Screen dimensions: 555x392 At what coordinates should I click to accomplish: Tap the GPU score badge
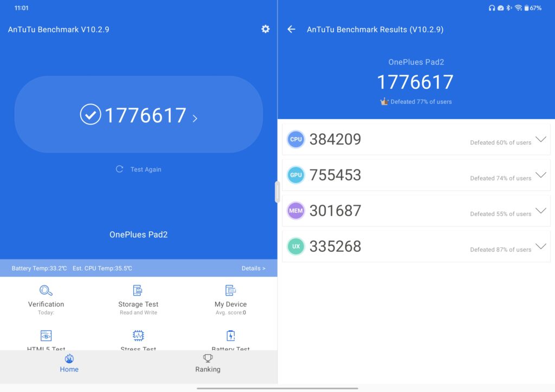296,175
